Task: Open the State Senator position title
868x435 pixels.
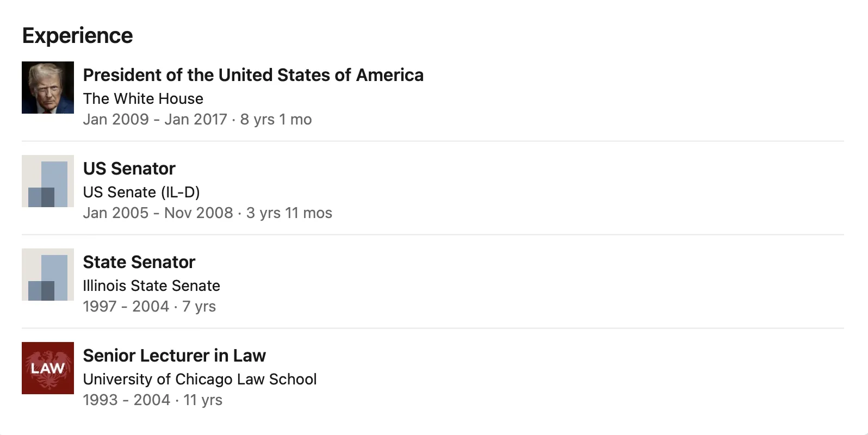Action: pyautogui.click(x=139, y=262)
